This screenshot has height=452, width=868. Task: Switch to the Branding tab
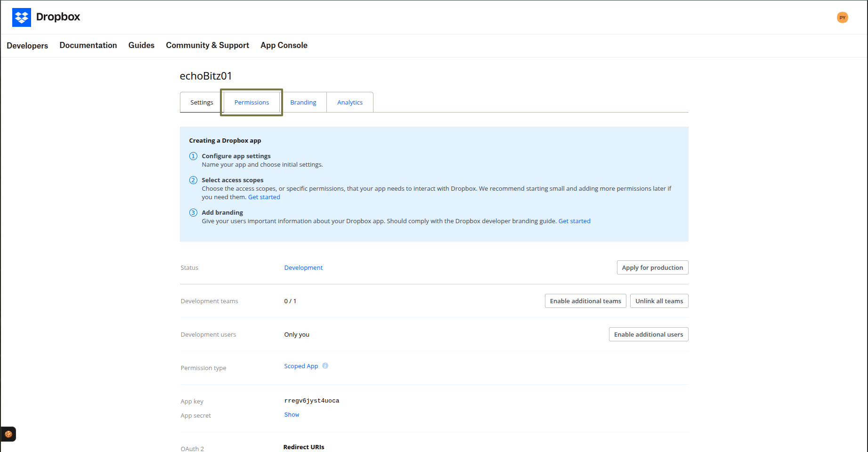[x=303, y=102]
